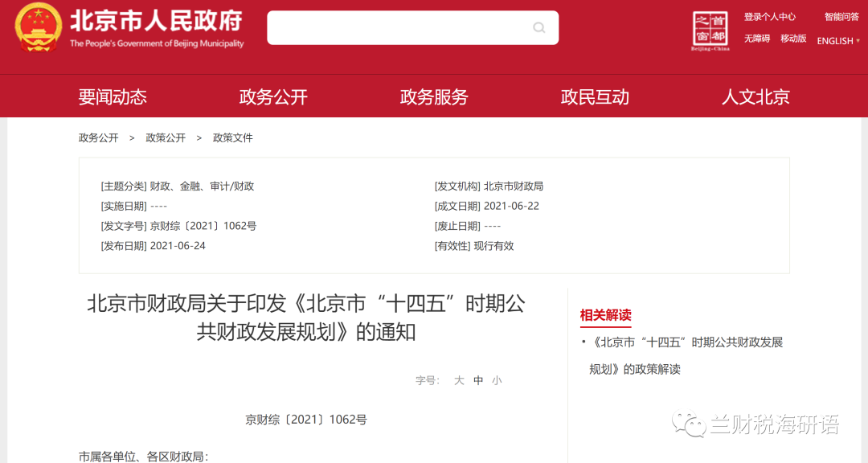Click the national emblem logo
This screenshot has width=868, height=463.
pyautogui.click(x=39, y=27)
